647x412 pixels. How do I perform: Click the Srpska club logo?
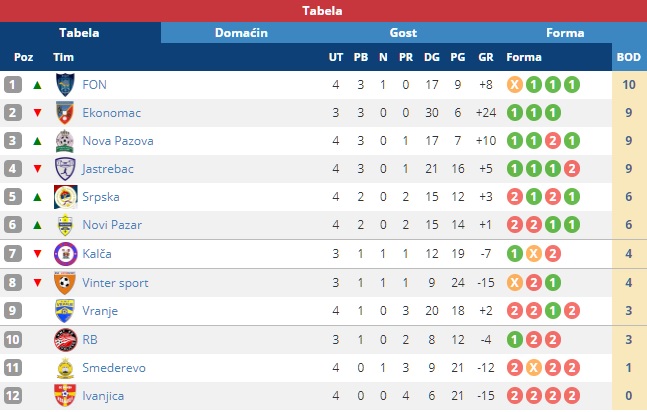[x=65, y=197]
